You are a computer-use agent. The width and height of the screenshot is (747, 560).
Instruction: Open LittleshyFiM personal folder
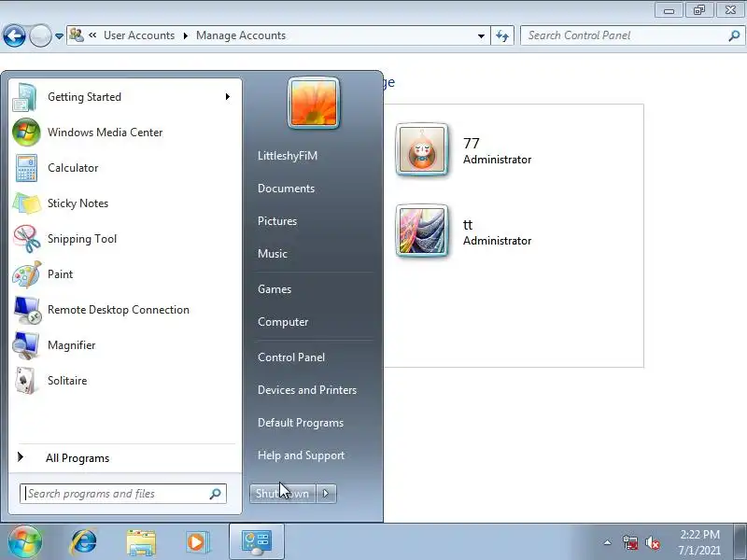click(288, 156)
